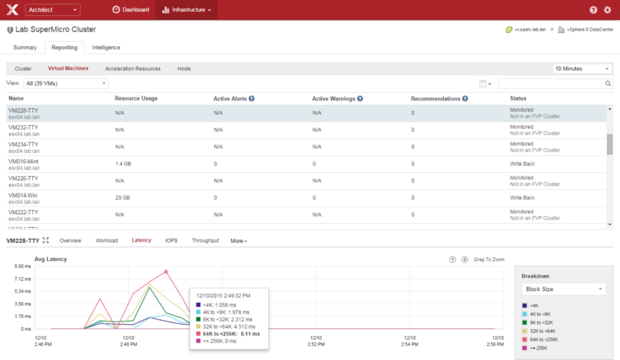
Task: Sort by the Resource Usage column header
Action: 136,98
